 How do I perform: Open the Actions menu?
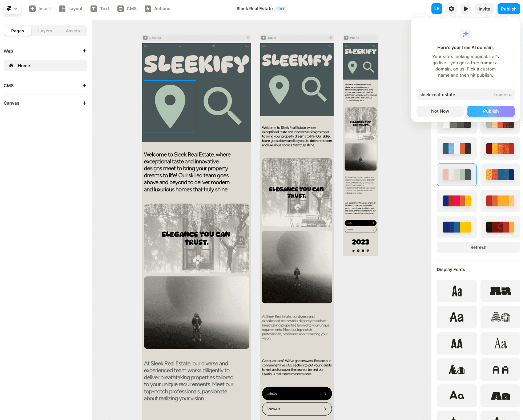tap(157, 9)
